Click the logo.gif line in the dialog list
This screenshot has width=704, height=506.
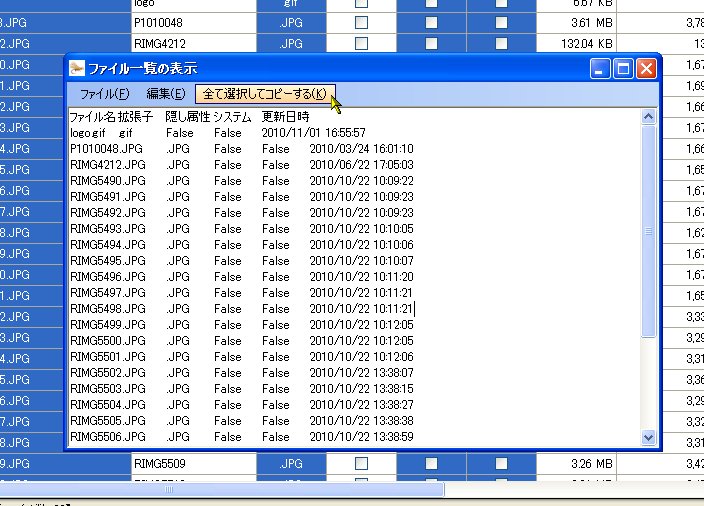click(218, 133)
